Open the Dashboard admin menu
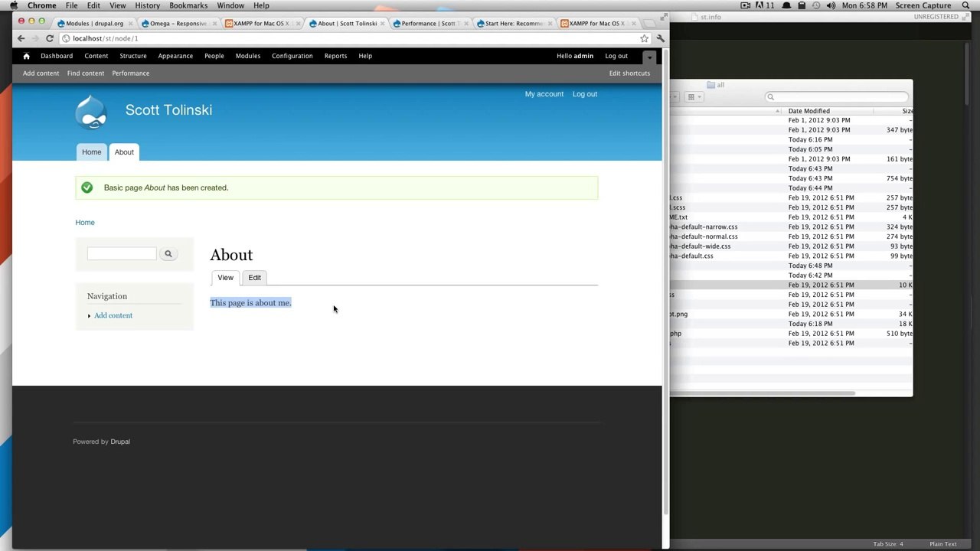Screen dimensions: 980x551 tap(57, 56)
